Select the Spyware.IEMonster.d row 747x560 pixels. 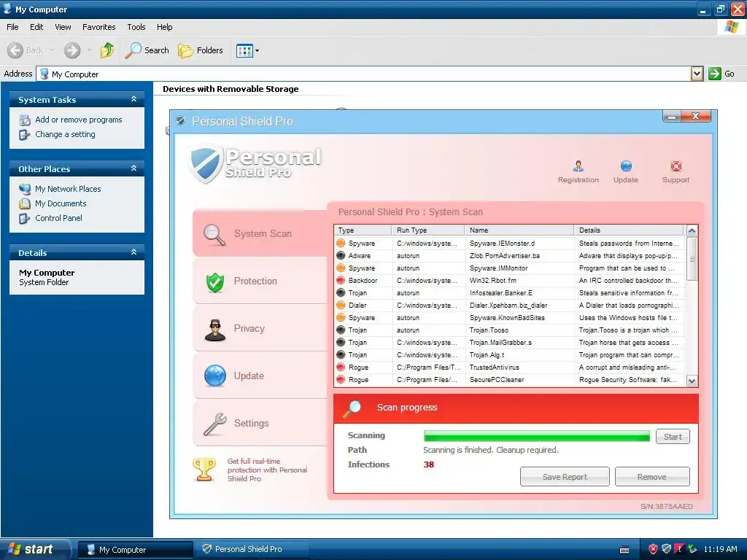[x=510, y=244]
